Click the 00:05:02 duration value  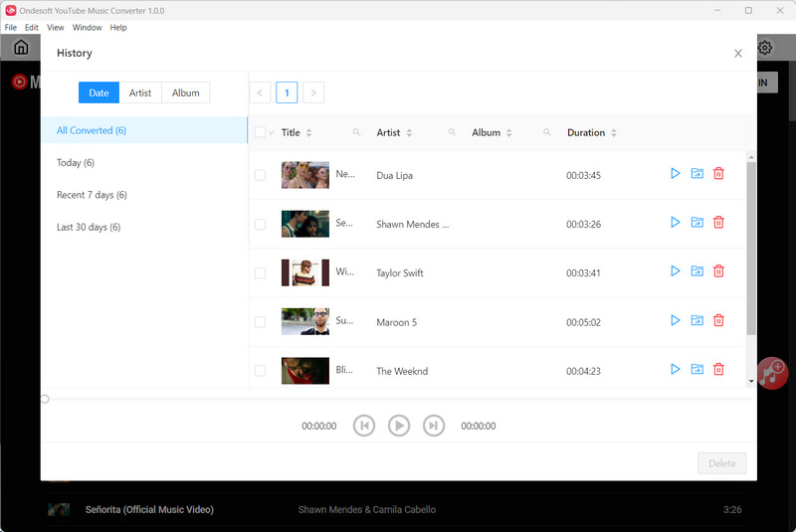click(x=583, y=322)
